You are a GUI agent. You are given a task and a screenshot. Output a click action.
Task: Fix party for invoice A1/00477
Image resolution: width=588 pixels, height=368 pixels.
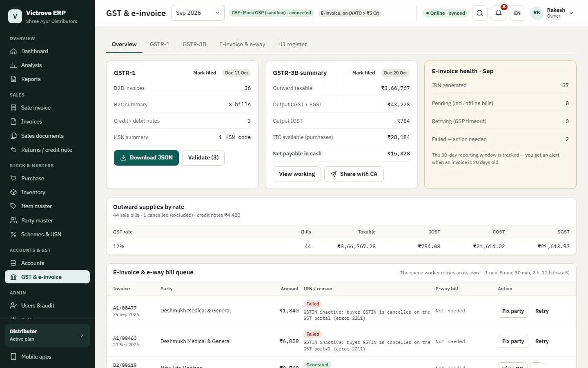point(513,311)
